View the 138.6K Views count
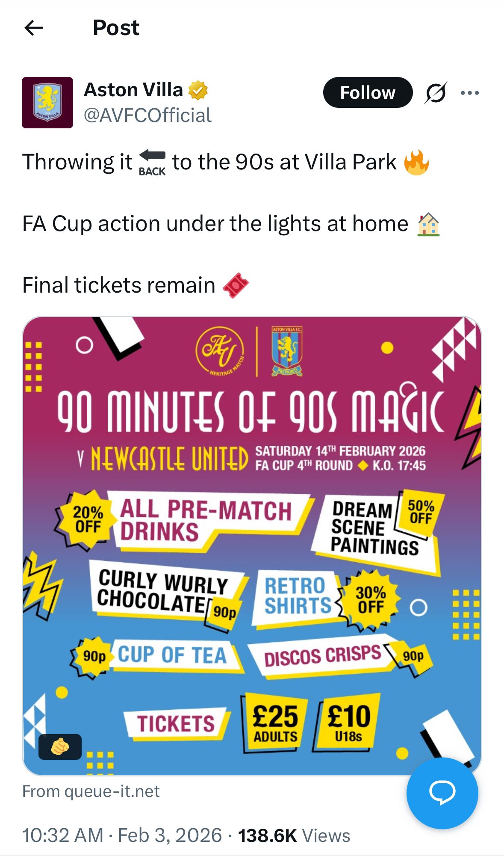The height and width of the screenshot is (862, 504). pos(294,835)
